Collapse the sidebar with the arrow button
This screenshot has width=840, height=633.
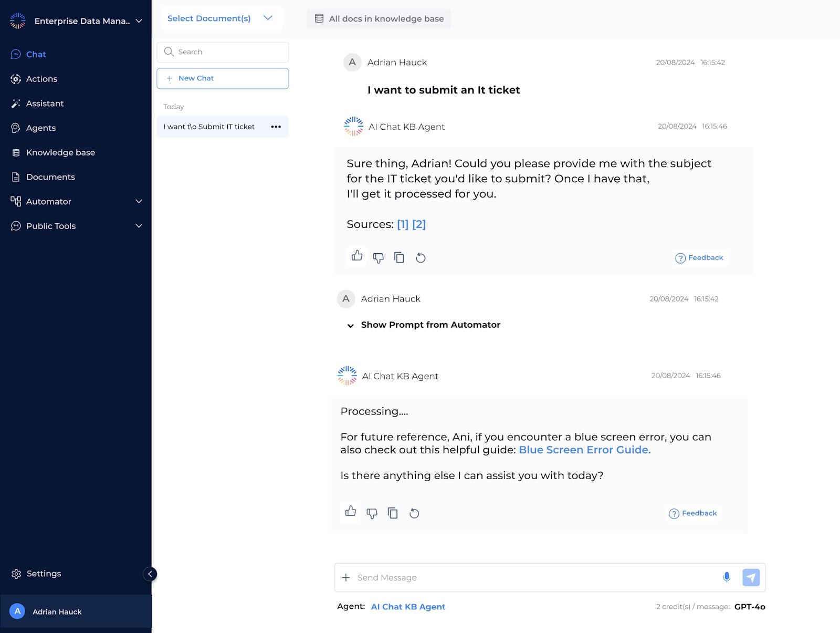[150, 574]
